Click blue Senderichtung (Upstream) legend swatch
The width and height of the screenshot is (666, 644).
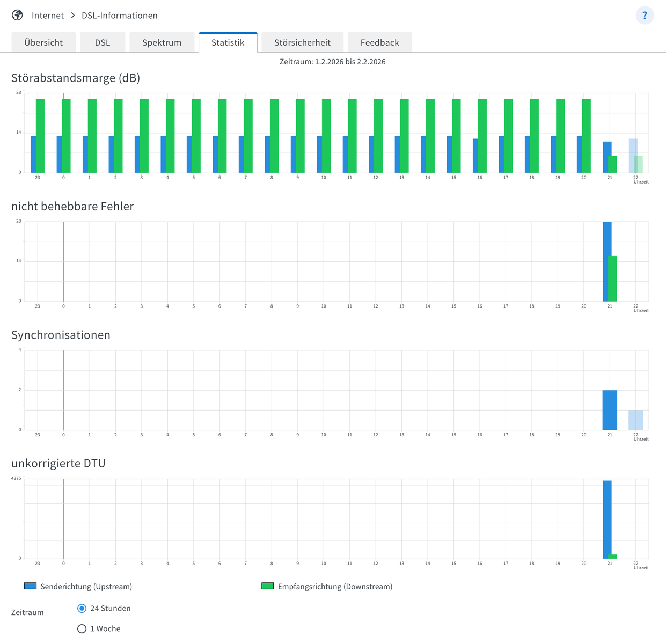point(30,586)
